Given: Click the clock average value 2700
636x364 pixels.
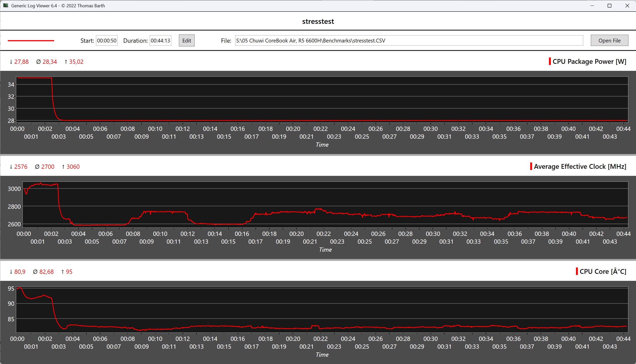Looking at the screenshot, I should tap(48, 167).
